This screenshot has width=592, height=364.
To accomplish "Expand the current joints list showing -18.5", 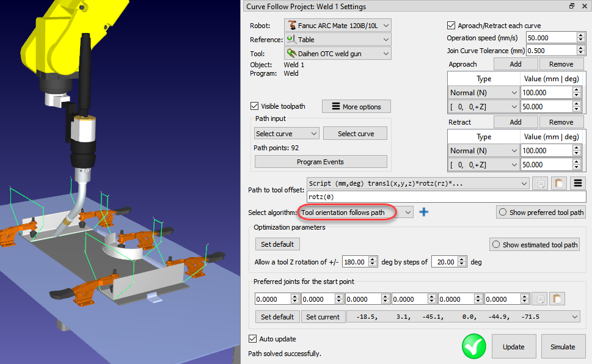I will [573, 316].
